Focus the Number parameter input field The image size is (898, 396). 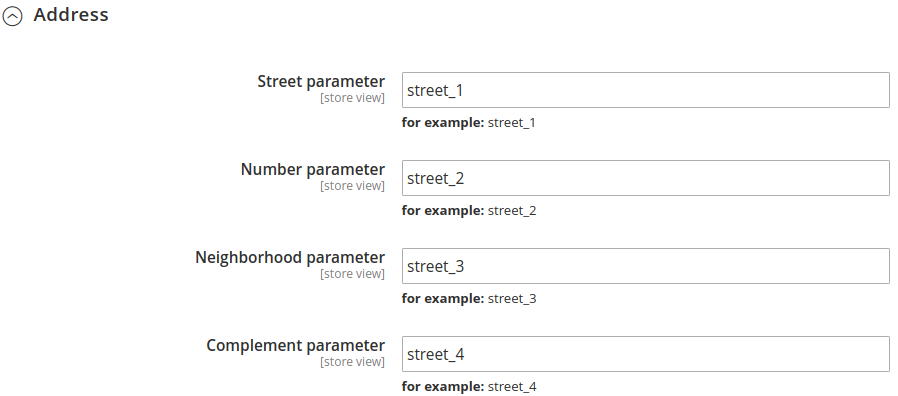[x=645, y=178]
